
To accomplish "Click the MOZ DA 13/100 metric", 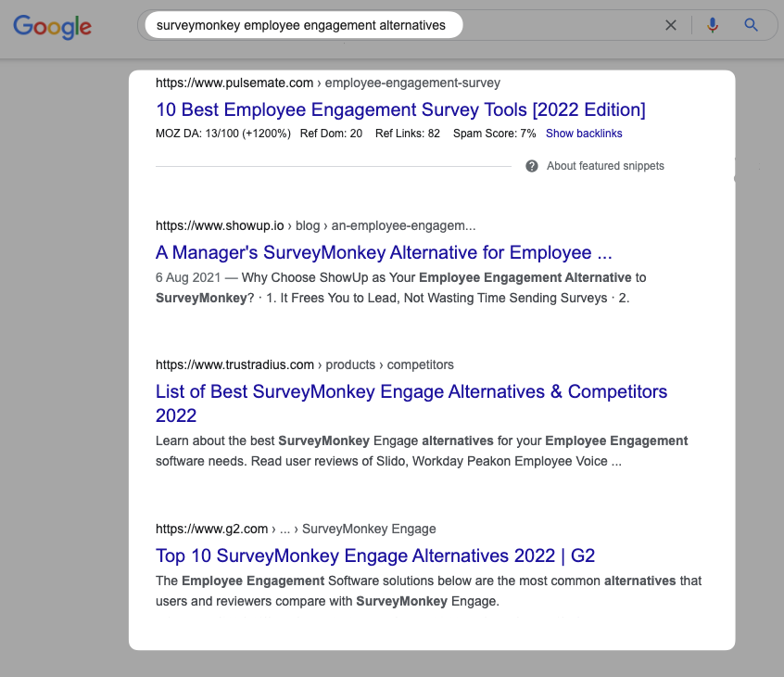I will [223, 134].
